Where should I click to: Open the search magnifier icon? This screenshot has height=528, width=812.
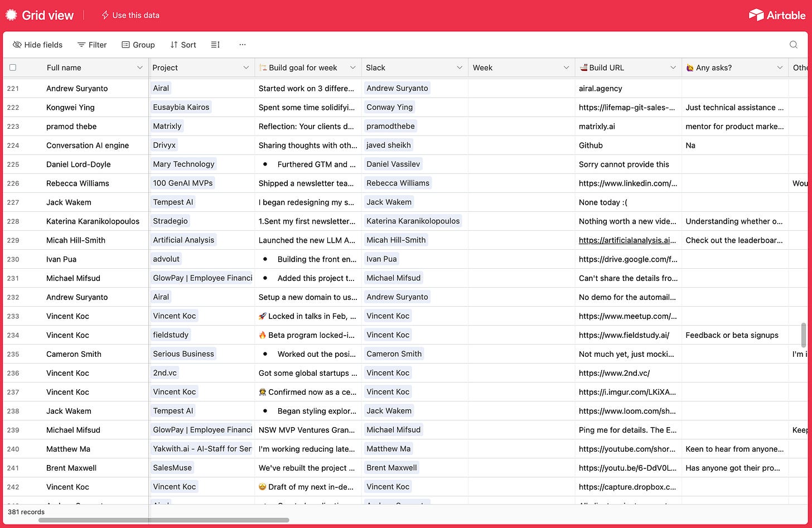point(794,45)
